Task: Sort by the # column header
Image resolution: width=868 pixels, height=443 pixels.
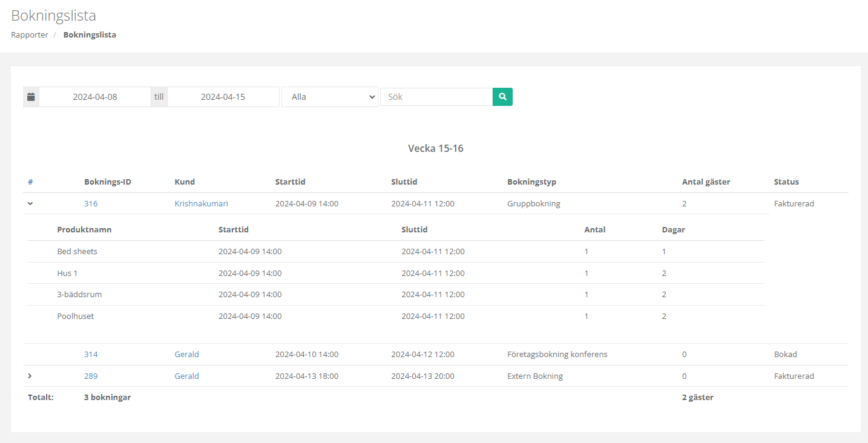Action: (x=30, y=182)
